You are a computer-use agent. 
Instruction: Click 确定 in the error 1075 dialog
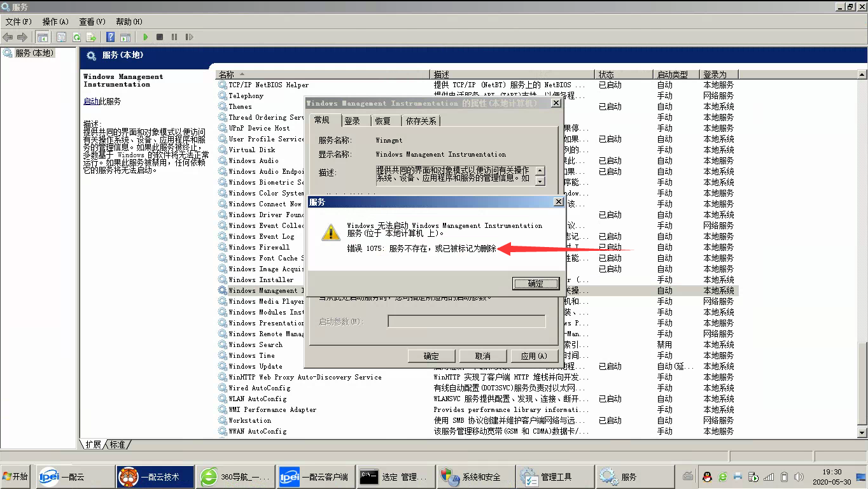tap(536, 283)
